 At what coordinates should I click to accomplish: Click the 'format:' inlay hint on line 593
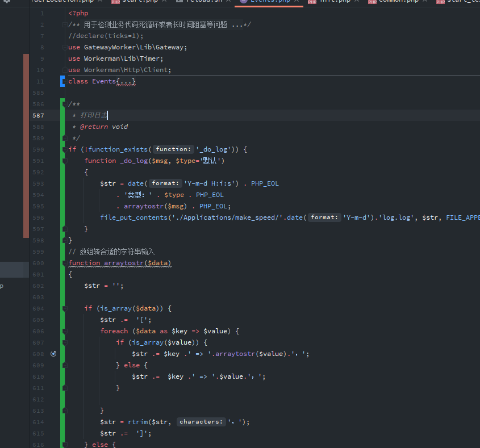(165, 183)
